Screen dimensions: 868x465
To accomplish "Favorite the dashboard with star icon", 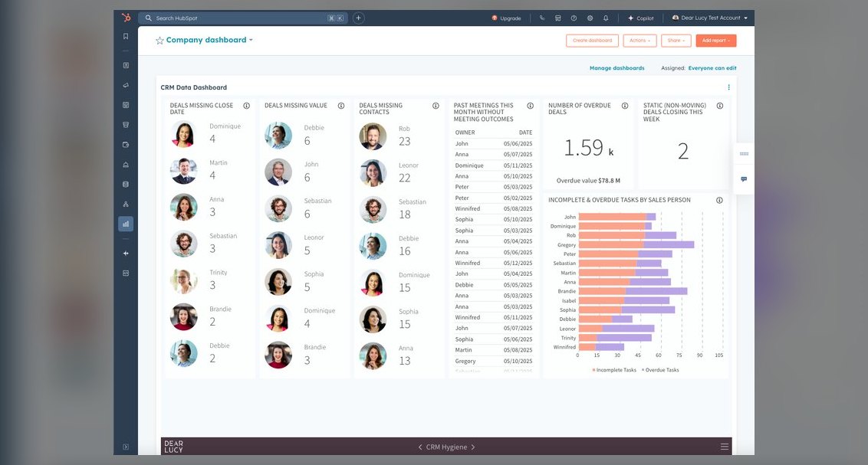I will coord(159,41).
